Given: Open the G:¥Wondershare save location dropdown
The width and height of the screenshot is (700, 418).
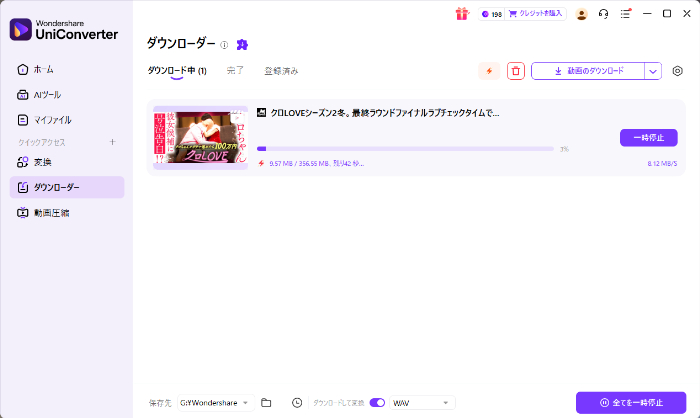Looking at the screenshot, I should click(216, 403).
